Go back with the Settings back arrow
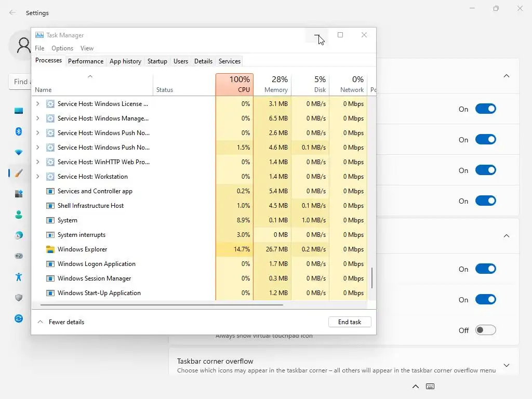532x399 pixels. coord(12,12)
